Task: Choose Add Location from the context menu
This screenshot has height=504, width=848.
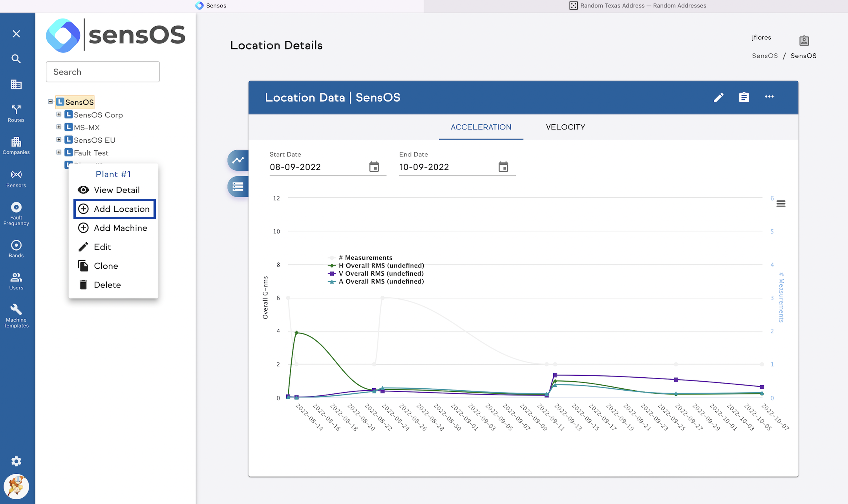Action: (x=114, y=209)
